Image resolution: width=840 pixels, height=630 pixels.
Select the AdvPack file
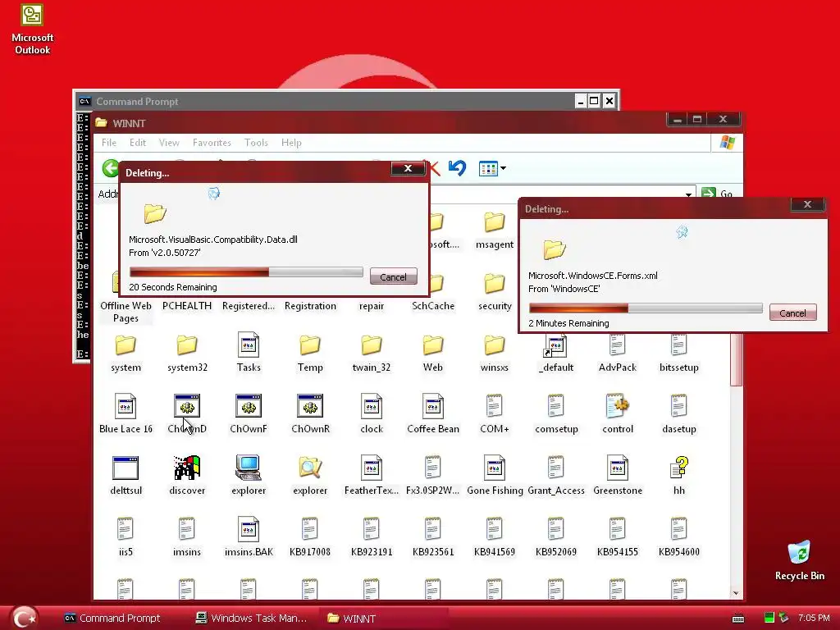click(x=618, y=345)
